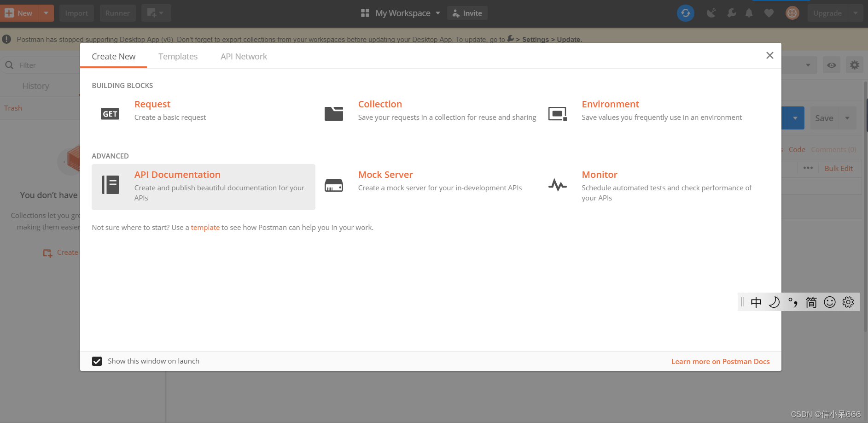Click the workspace grid icon
The width and height of the screenshot is (868, 423).
[365, 13]
